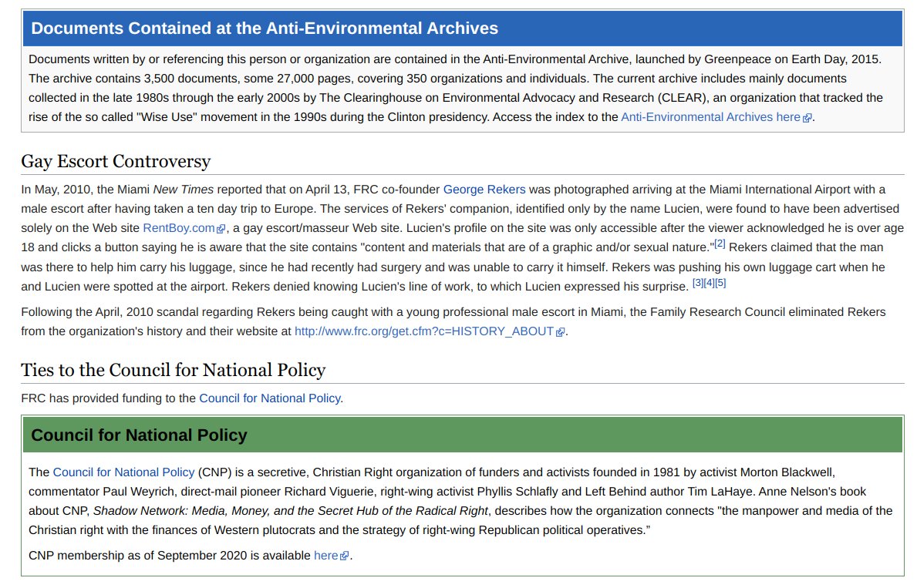Screen dimensions: 917x588
Task: Click the blue 'Documents Contained at the Anti-Environmental Archives' banner
Action: click(x=463, y=28)
